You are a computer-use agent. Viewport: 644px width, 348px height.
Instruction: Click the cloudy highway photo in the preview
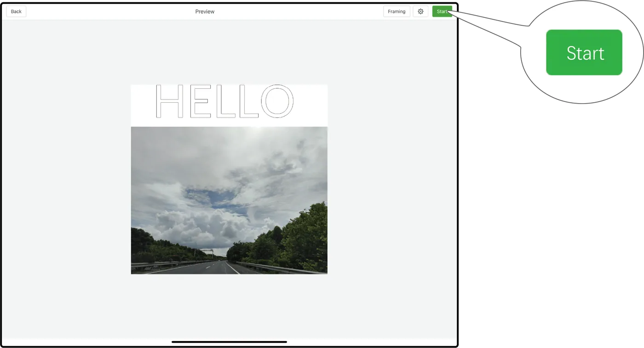229,200
